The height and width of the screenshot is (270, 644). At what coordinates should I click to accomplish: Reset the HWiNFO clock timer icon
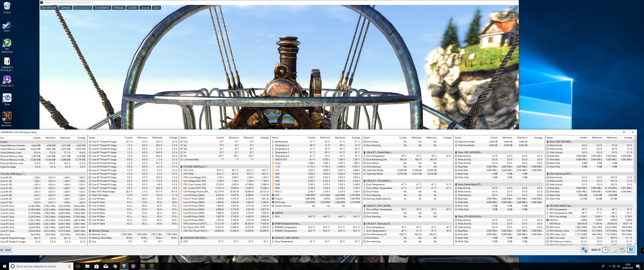point(605,250)
